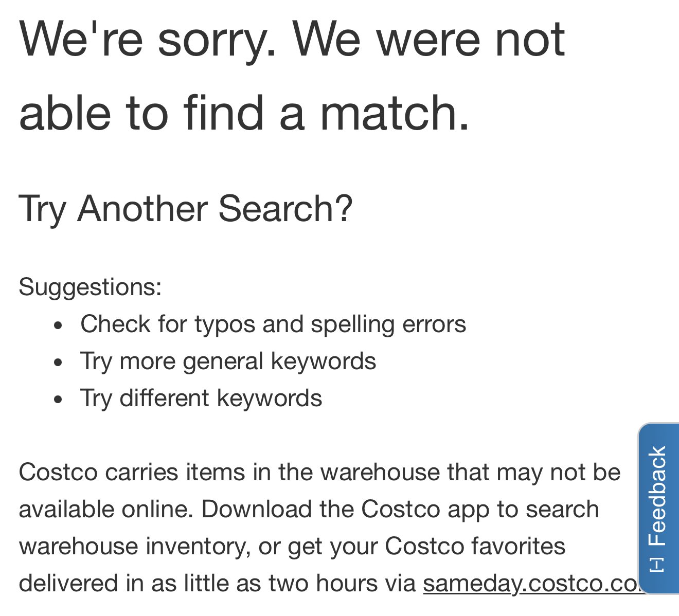The image size is (679, 616).
Task: Click the bullet before "Try different keywords"
Action: tap(59, 400)
